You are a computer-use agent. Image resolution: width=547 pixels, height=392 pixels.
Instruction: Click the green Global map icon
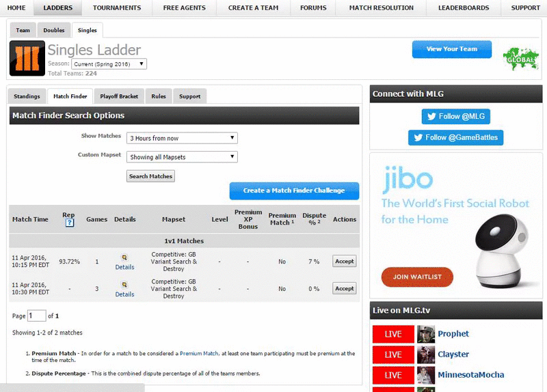coord(521,59)
